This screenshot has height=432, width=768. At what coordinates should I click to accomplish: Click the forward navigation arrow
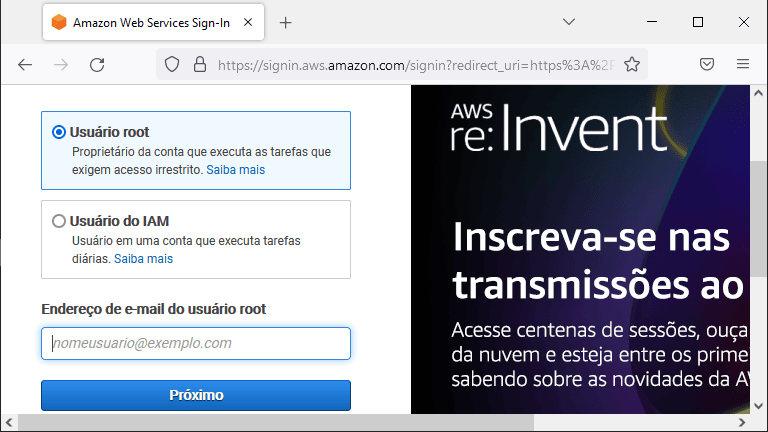(61, 65)
